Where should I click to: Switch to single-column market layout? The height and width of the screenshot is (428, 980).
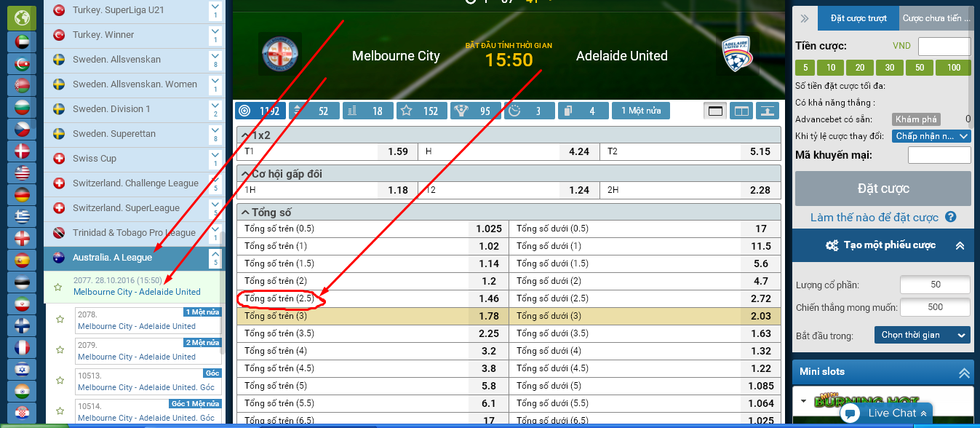click(716, 111)
